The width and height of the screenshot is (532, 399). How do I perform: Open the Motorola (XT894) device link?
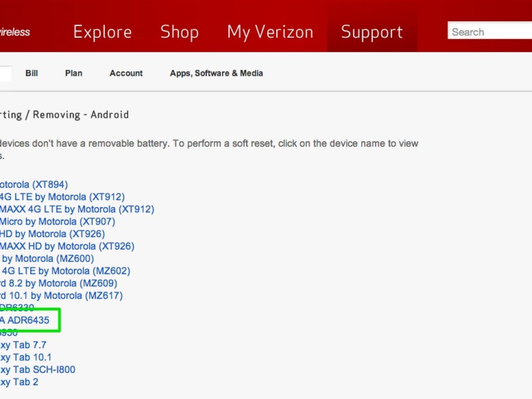pos(34,184)
